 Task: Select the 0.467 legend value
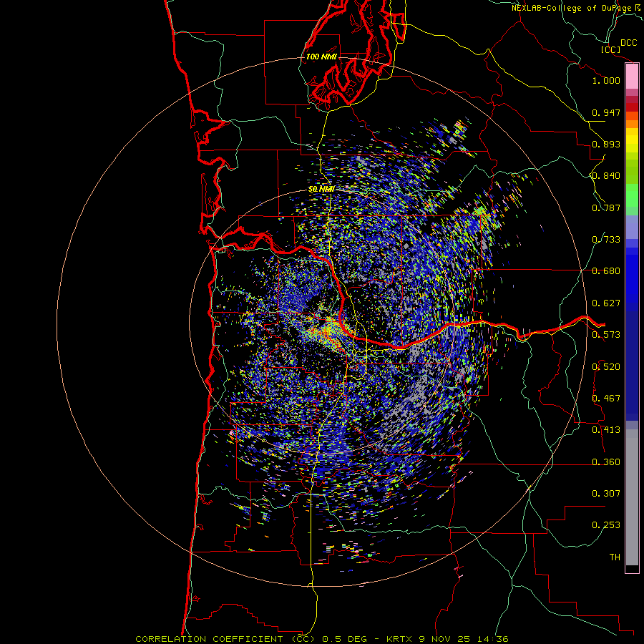606,399
